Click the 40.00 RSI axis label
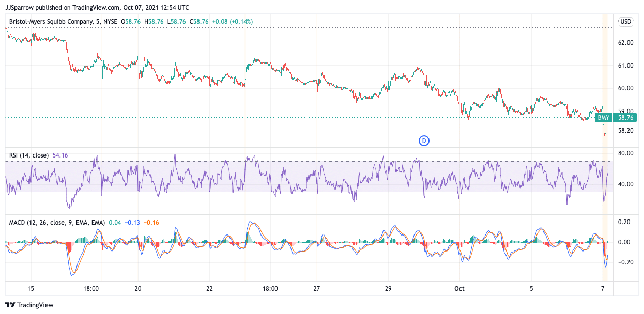 click(x=626, y=184)
